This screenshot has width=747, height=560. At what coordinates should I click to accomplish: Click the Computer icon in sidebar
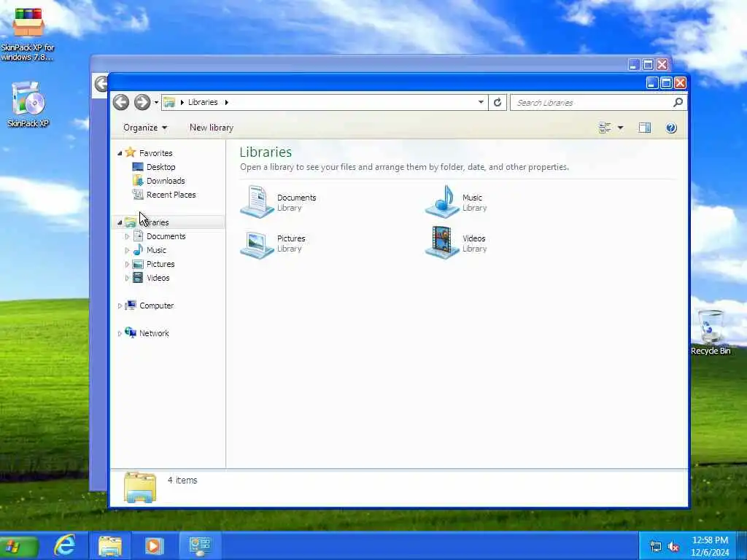coord(131,306)
